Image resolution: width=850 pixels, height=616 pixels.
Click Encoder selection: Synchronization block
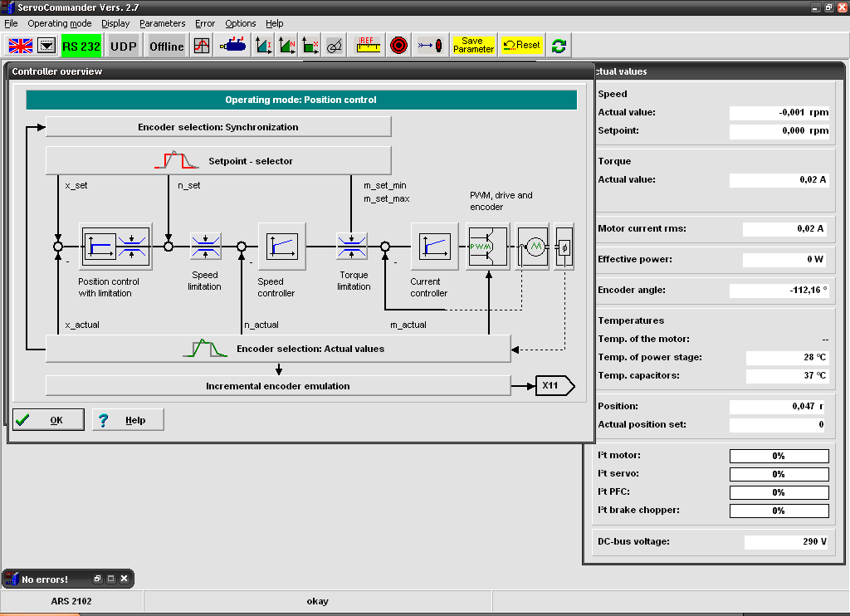tap(218, 127)
